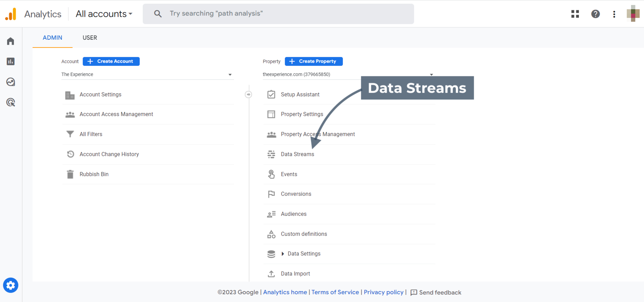This screenshot has height=302, width=644.
Task: Click the Data Import upload icon
Action: tap(271, 274)
